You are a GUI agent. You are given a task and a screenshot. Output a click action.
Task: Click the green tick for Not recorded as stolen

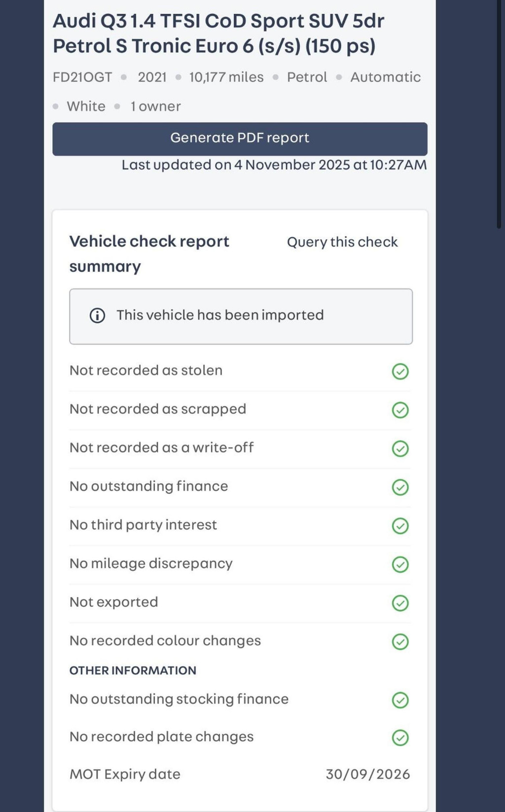(x=400, y=371)
